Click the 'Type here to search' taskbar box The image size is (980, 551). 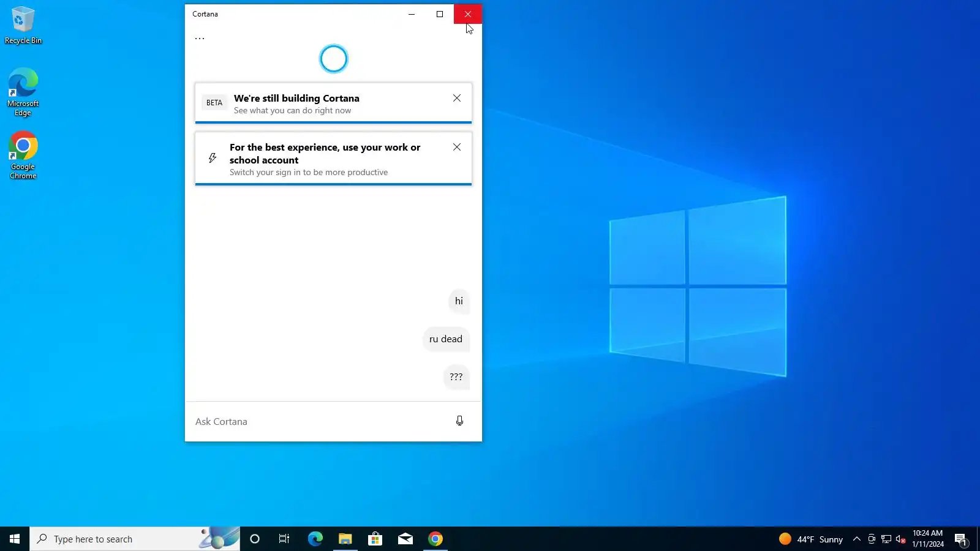click(x=135, y=539)
